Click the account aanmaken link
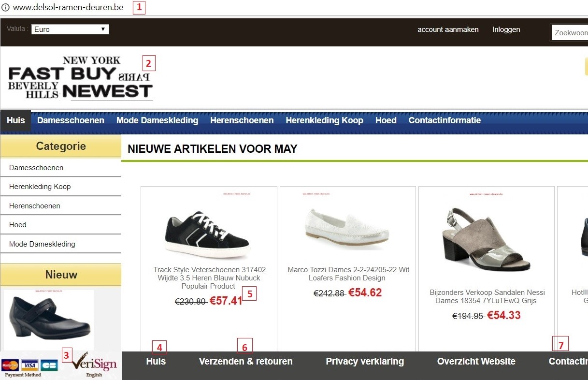The image size is (588, 380). point(448,29)
